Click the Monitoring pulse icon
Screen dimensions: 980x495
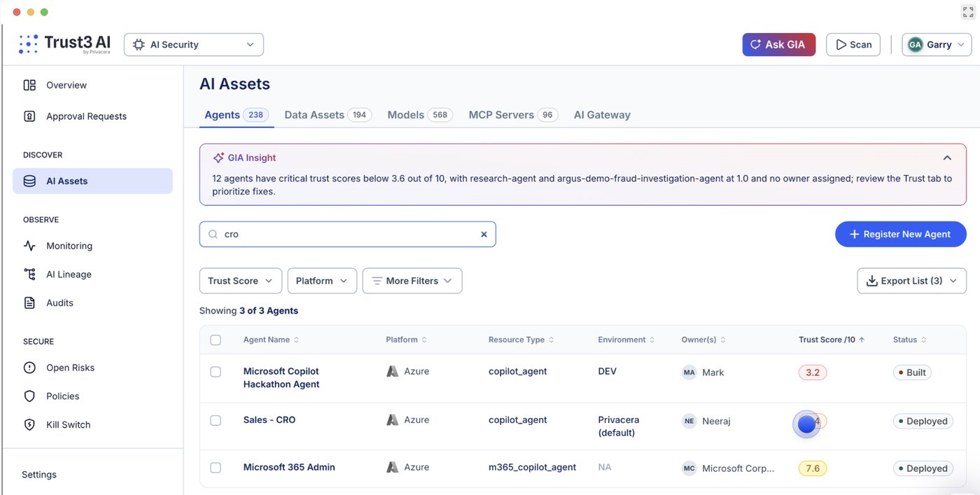29,246
